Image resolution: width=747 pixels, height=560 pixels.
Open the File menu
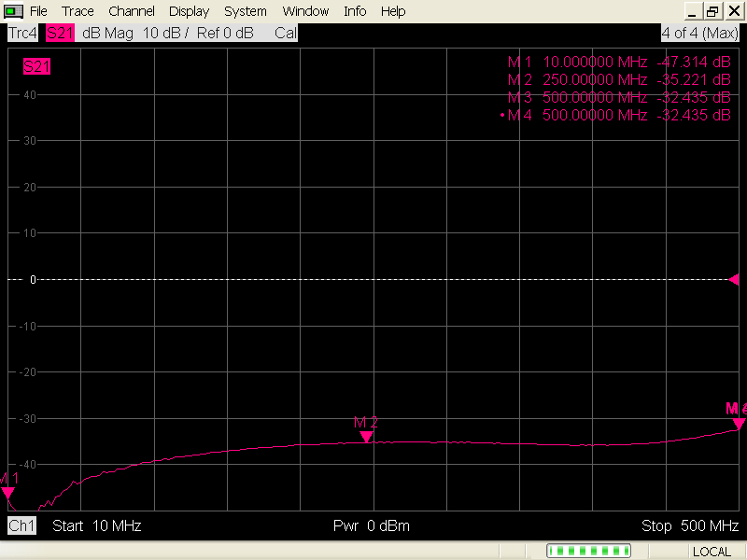click(x=38, y=11)
